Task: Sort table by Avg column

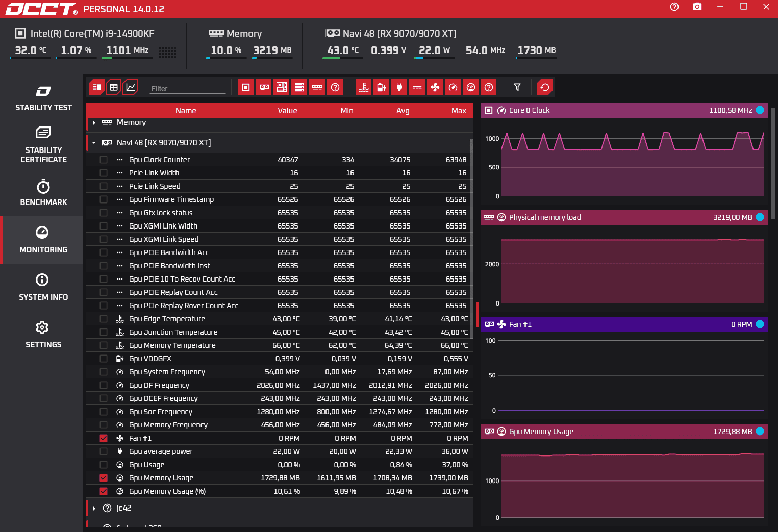Action: (x=403, y=110)
